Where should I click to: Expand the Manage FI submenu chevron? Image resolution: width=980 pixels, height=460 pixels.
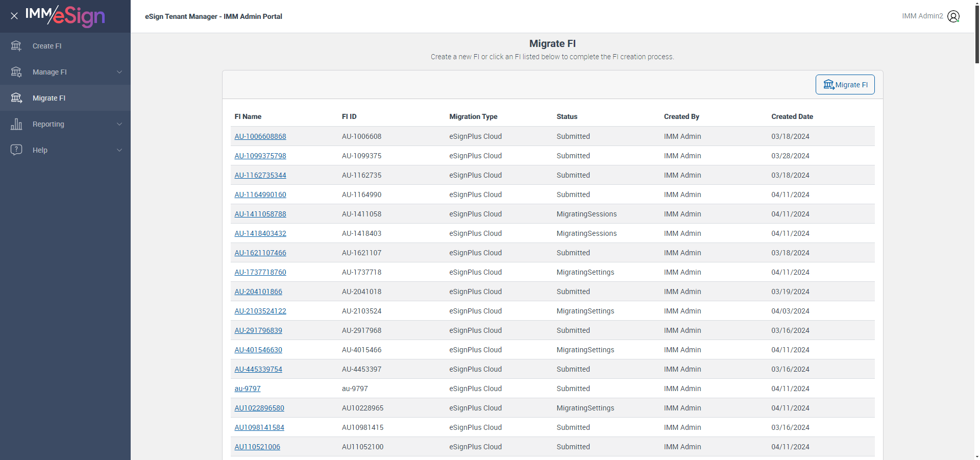(x=119, y=72)
